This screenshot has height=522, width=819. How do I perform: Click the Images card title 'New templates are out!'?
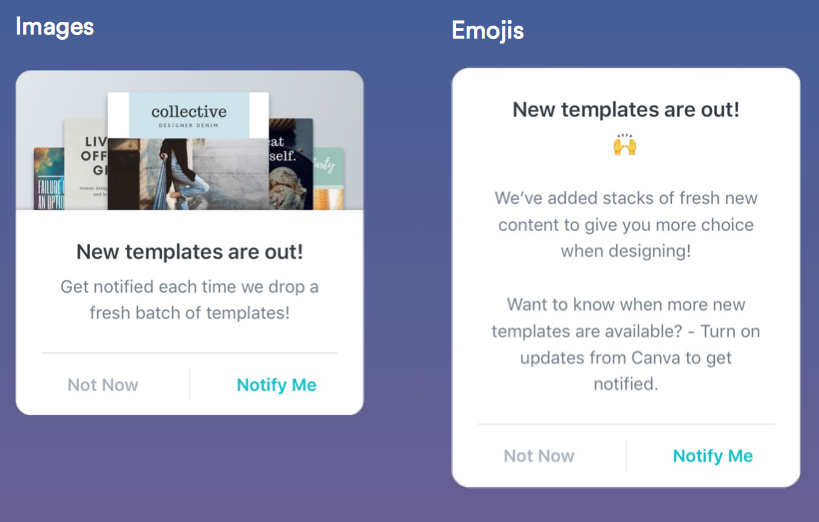pos(190,251)
